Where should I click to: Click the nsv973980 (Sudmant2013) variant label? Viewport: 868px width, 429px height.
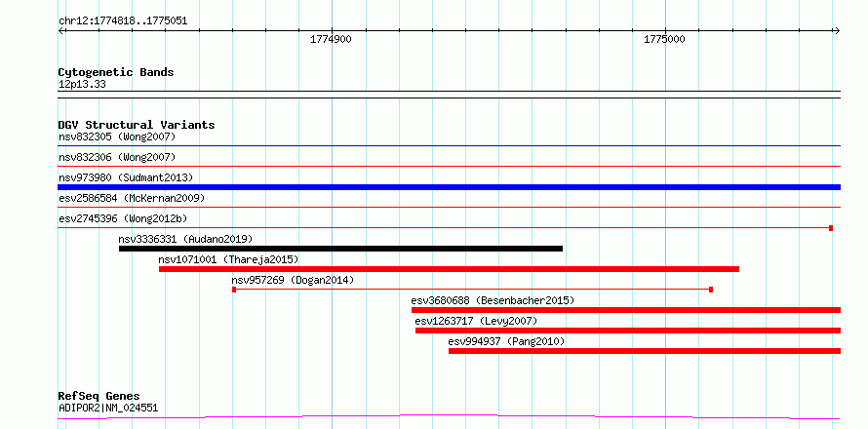pos(126,177)
